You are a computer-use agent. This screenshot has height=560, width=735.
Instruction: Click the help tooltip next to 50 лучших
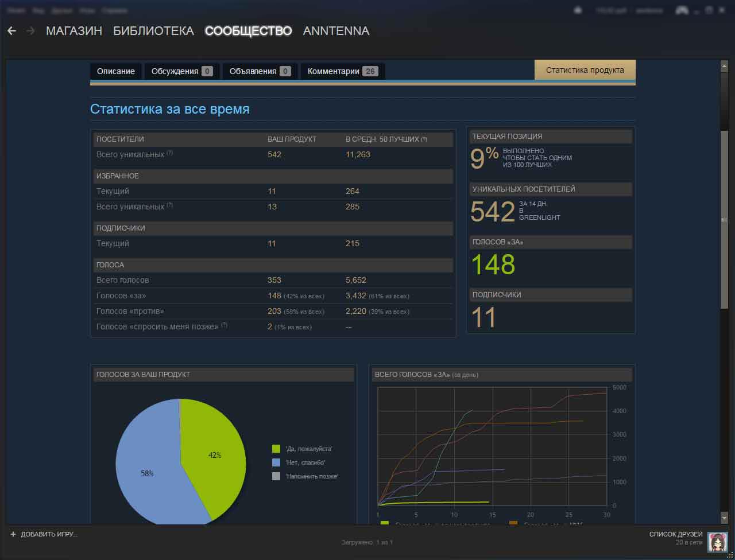click(424, 139)
